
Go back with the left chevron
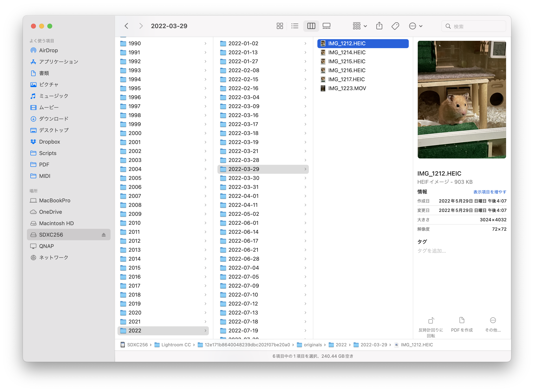(126, 26)
